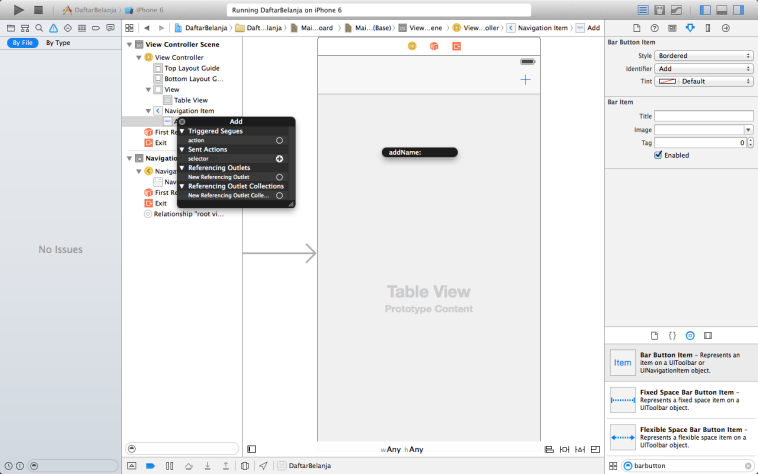The image size is (758, 474).
Task: Show the File Template library
Action: point(655,335)
